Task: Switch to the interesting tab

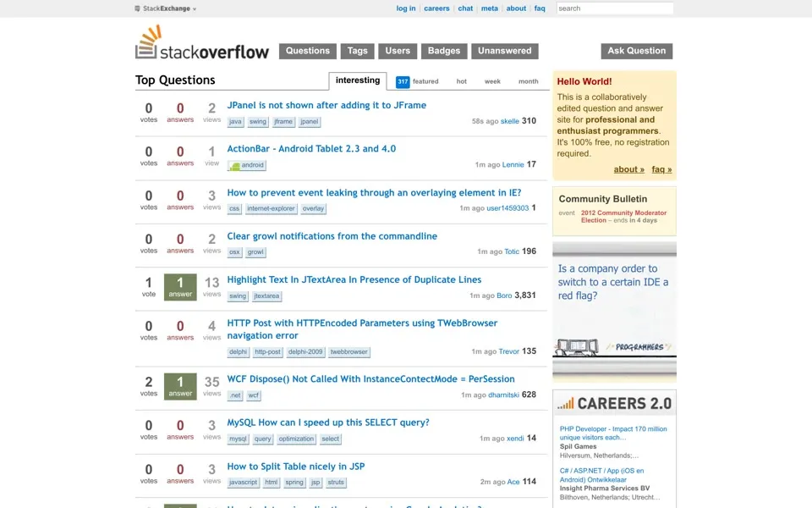Action: tap(358, 80)
